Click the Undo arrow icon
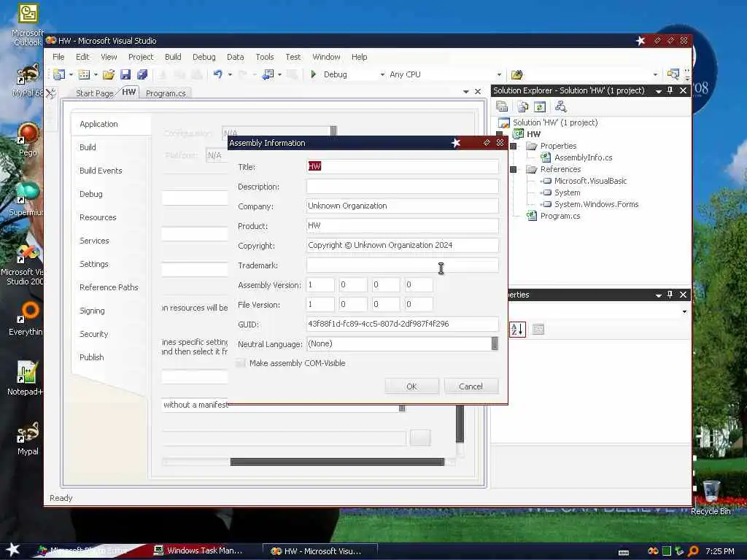Image resolution: width=747 pixels, height=560 pixels. coord(218,74)
